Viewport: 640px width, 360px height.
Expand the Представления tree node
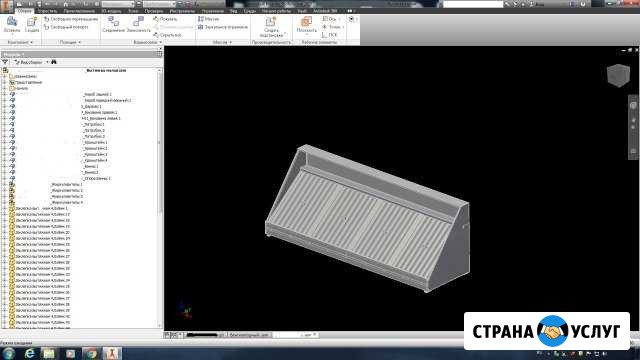pos(4,82)
